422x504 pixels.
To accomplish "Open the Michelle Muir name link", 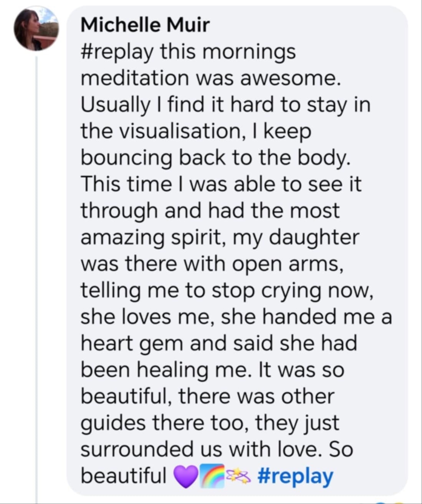I will (x=145, y=25).
